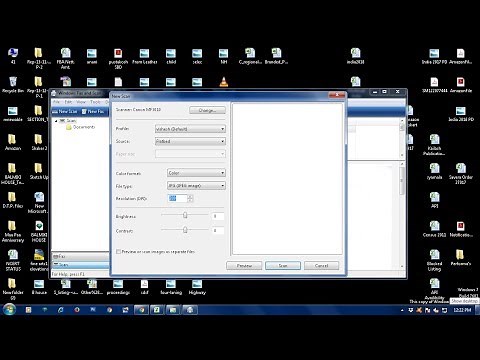Image resolution: width=480 pixels, height=360 pixels.
Task: Select the Amazon folder on desktop
Action: coord(13,142)
